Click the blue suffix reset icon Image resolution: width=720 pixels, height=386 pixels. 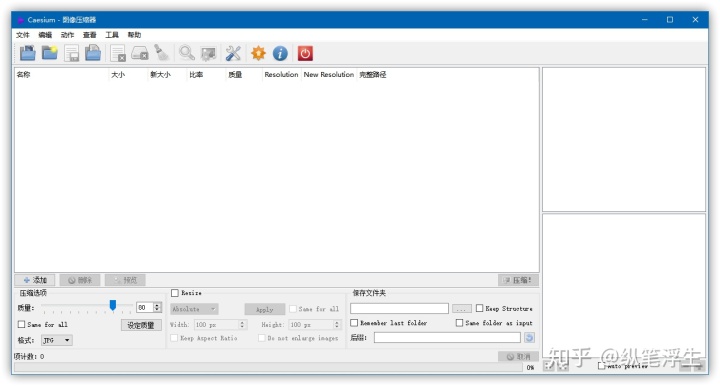tap(529, 338)
